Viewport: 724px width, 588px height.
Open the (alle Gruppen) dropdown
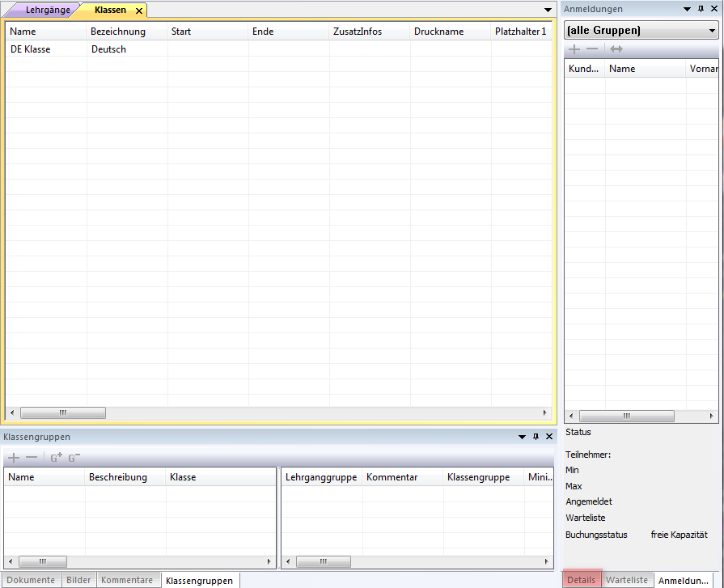712,31
